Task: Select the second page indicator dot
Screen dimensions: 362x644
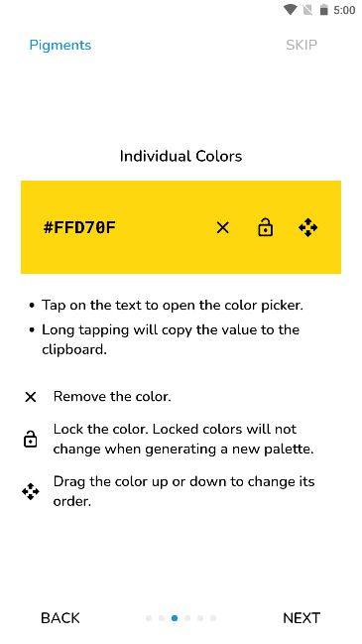Action: tap(162, 618)
